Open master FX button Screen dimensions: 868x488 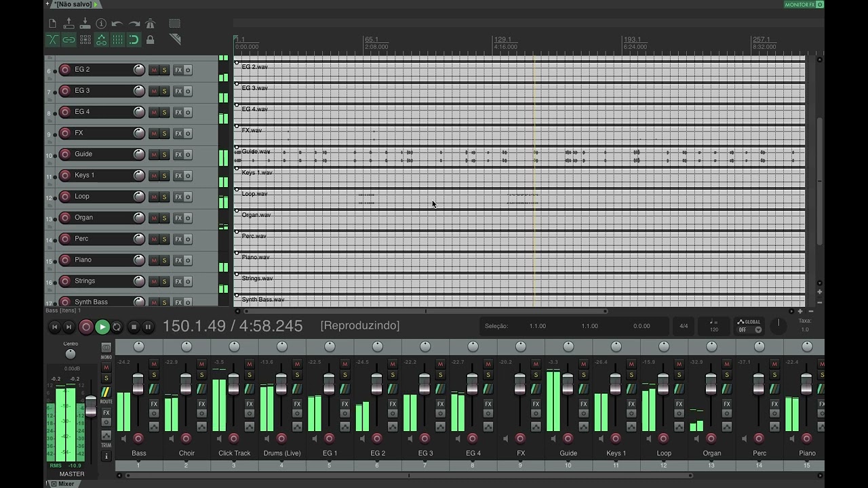point(106,413)
